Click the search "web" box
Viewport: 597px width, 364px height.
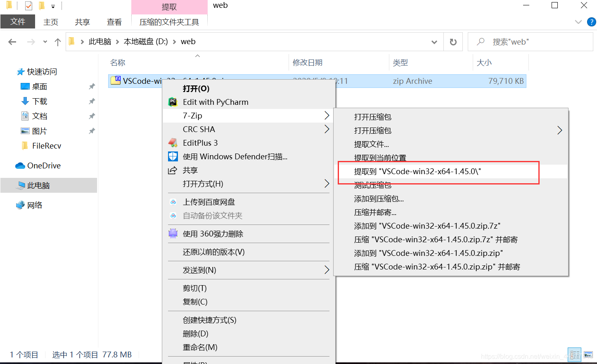(x=531, y=42)
